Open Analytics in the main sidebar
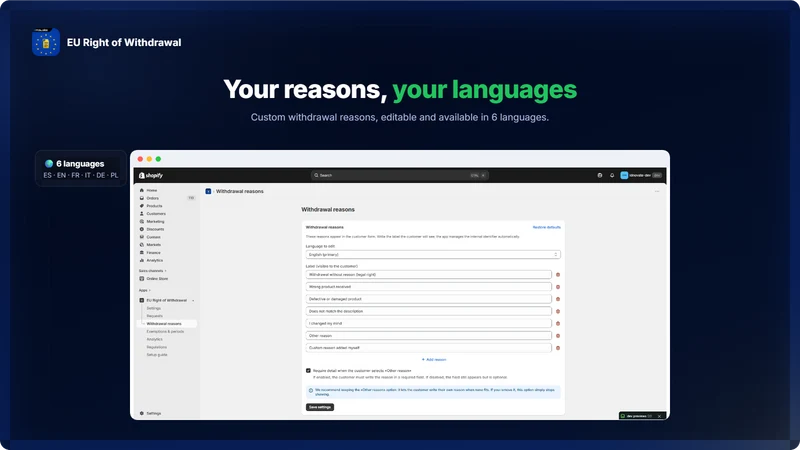Screen dimensions: 800x450 tap(155, 260)
